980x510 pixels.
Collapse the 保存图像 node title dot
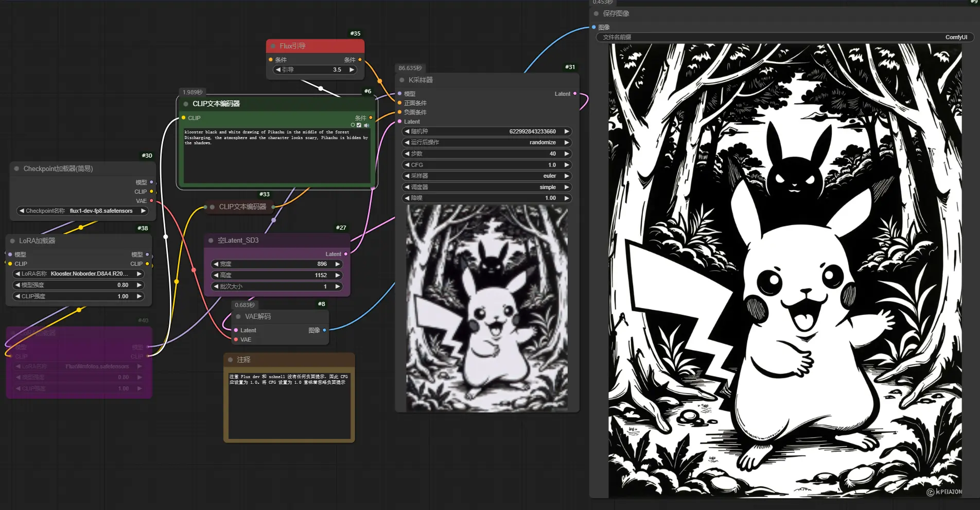coord(596,13)
